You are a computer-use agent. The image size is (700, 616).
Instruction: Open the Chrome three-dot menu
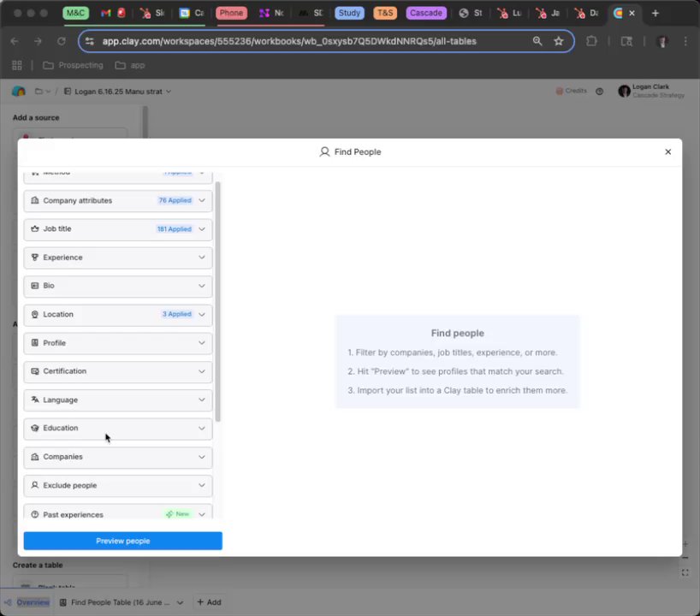coord(685,41)
